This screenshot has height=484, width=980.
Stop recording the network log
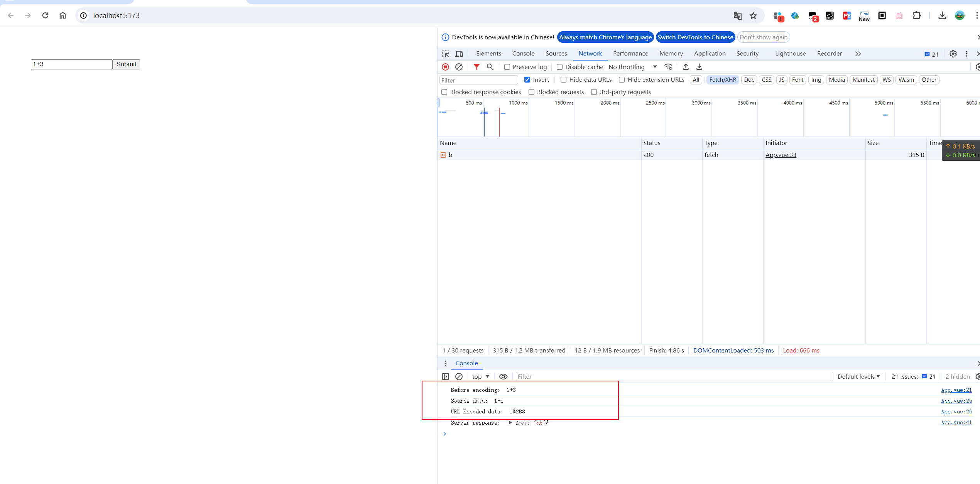(445, 67)
